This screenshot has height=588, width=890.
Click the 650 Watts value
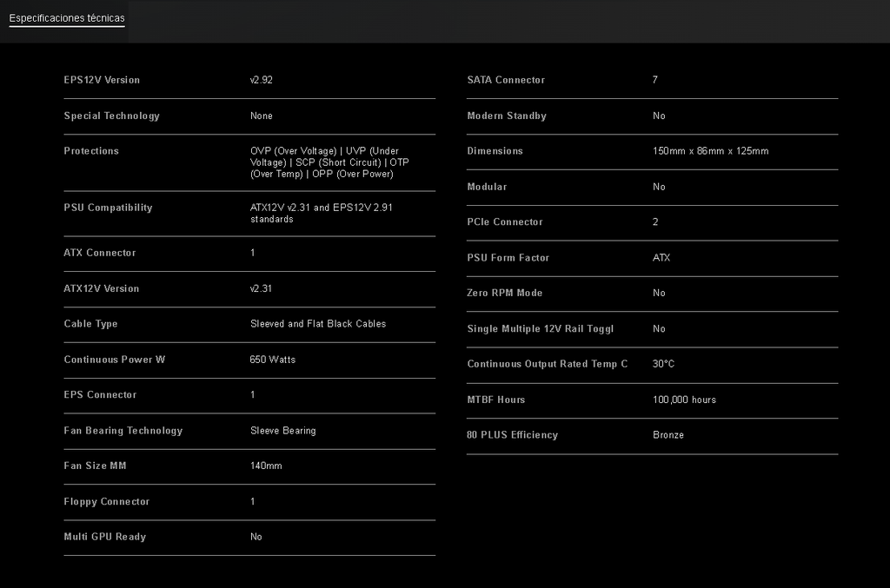pyautogui.click(x=273, y=360)
